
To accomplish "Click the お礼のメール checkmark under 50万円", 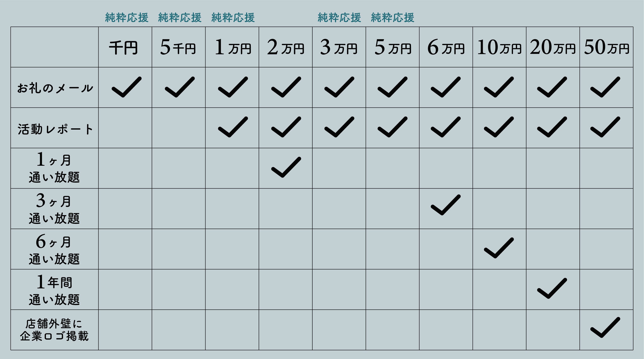I will coord(605,87).
